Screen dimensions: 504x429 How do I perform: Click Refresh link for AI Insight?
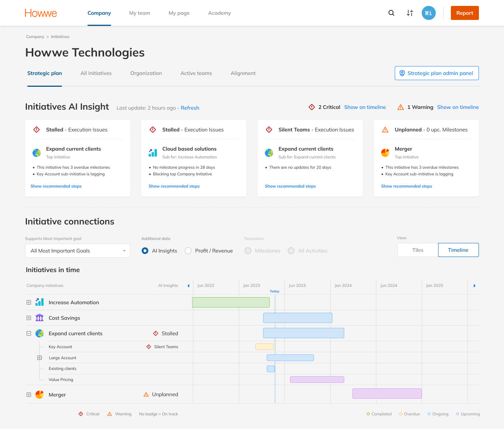[190, 108]
